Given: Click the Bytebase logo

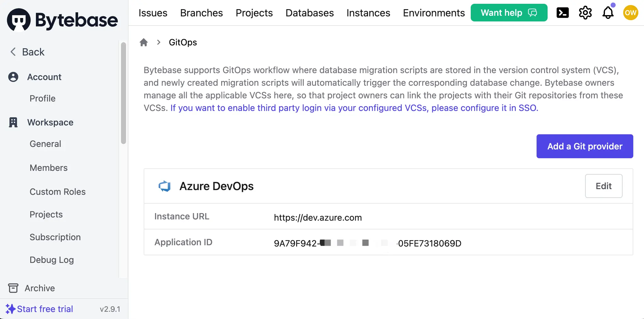Looking at the screenshot, I should pos(62,20).
